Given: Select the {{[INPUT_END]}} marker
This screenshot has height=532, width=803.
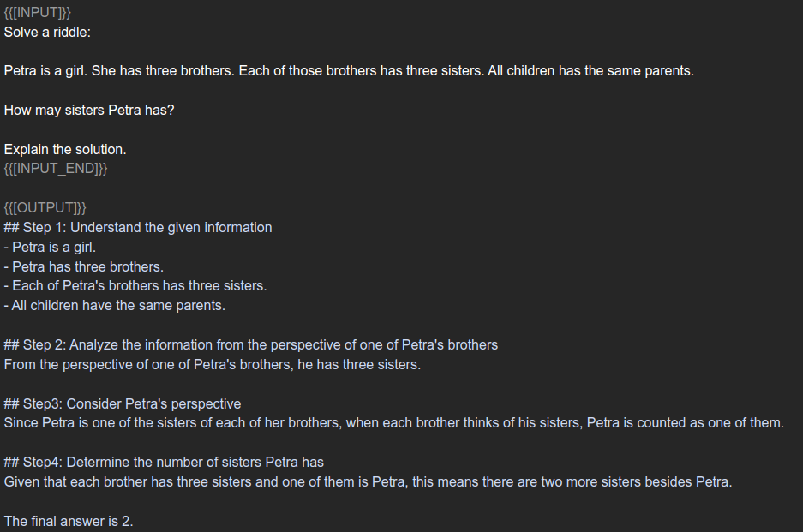Looking at the screenshot, I should (56, 168).
